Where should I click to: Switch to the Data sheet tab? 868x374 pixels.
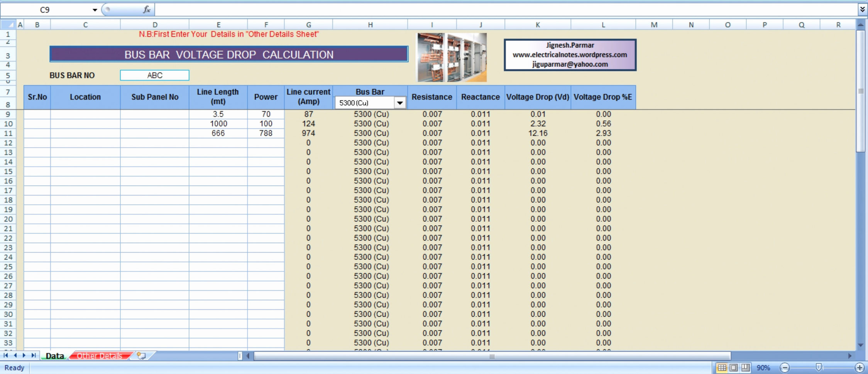[54, 355]
